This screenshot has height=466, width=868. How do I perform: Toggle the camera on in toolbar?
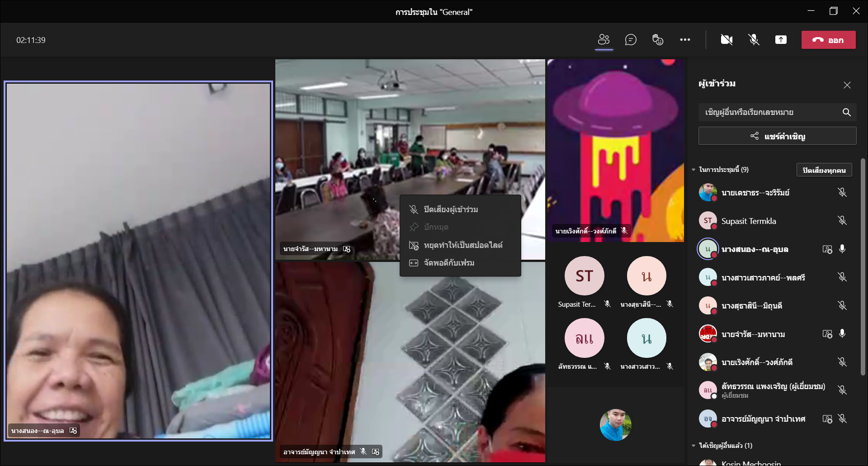click(x=726, y=40)
